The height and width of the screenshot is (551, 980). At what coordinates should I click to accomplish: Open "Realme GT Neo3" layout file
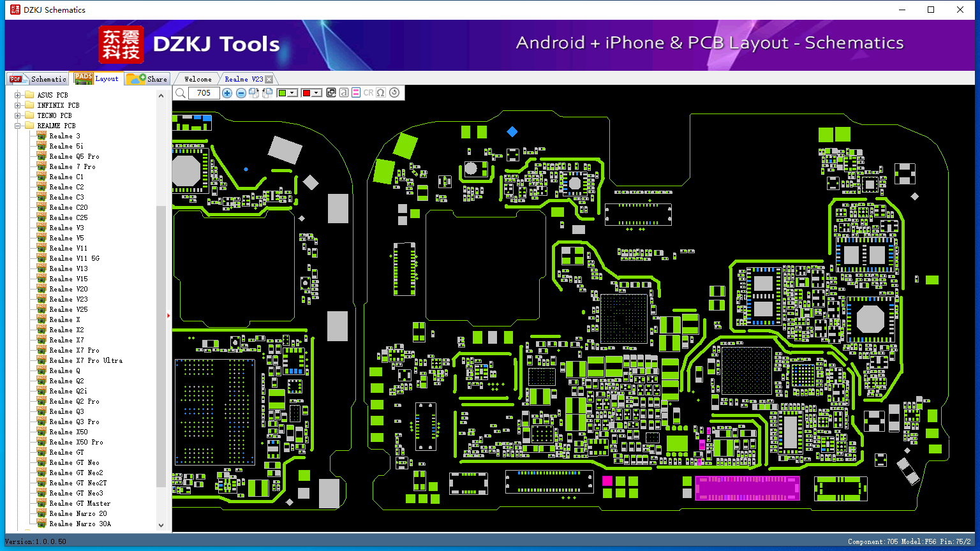(76, 493)
